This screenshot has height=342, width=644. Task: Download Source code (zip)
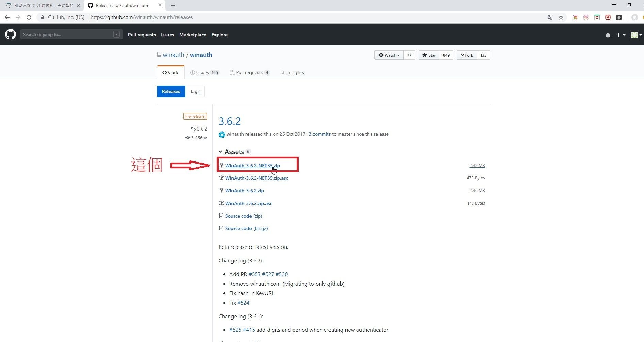[244, 216]
